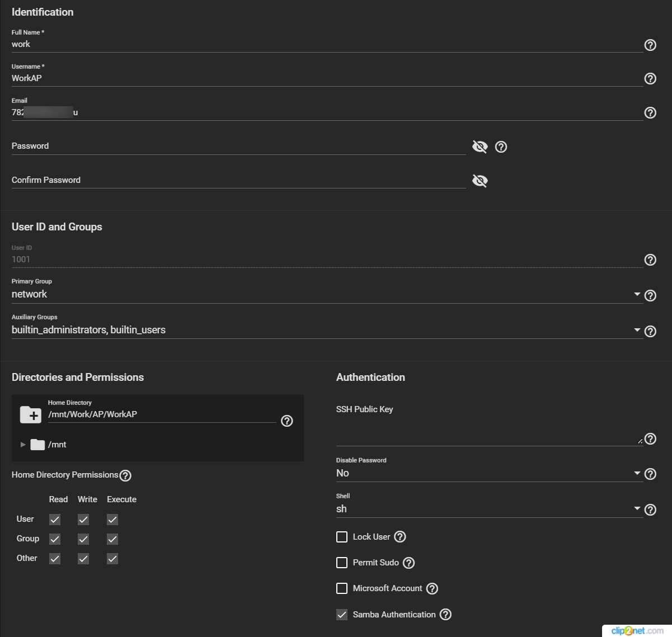Show Microsoft Account help tooltip

tap(432, 588)
